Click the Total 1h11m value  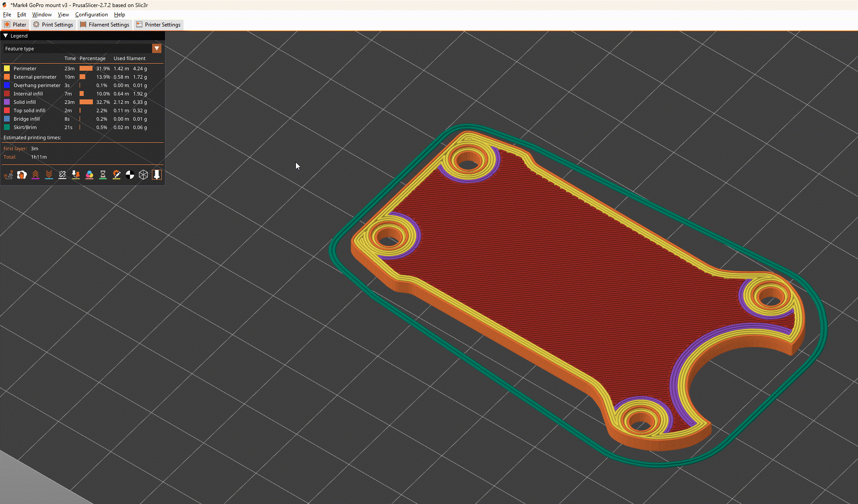click(39, 157)
